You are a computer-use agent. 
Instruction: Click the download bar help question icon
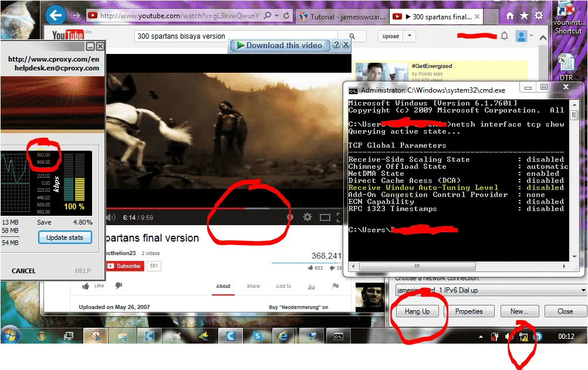pos(336,45)
